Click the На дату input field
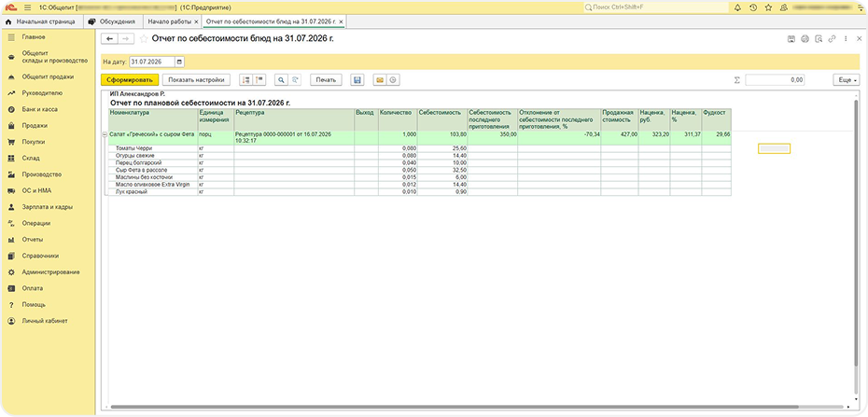 coord(152,62)
